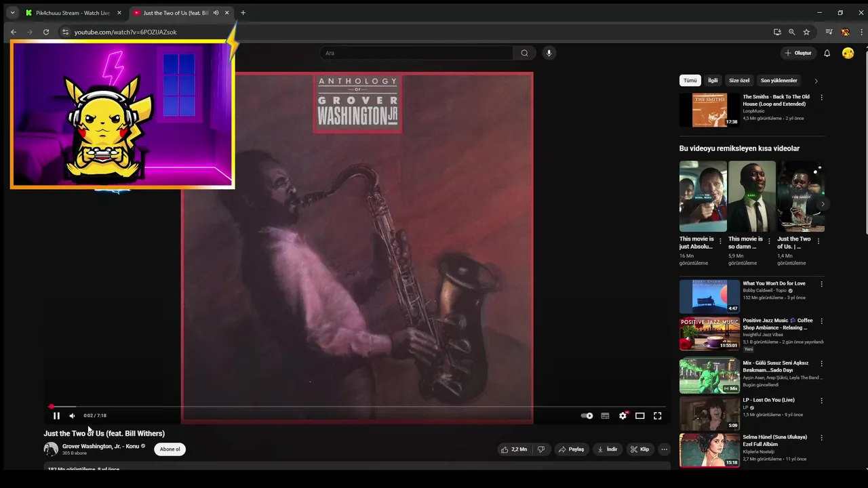Viewport: 868px width, 488px height.
Task: Install app using the address bar install icon
Action: click(x=777, y=32)
